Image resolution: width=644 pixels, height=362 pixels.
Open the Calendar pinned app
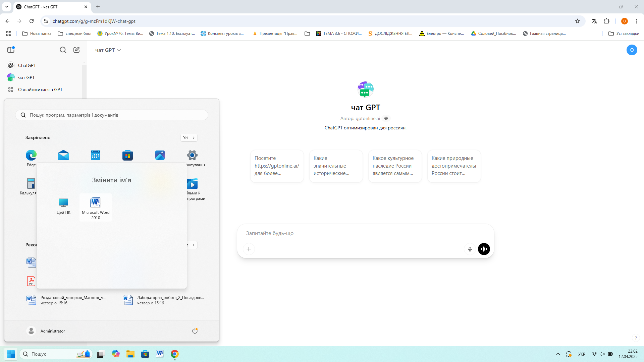click(x=96, y=155)
